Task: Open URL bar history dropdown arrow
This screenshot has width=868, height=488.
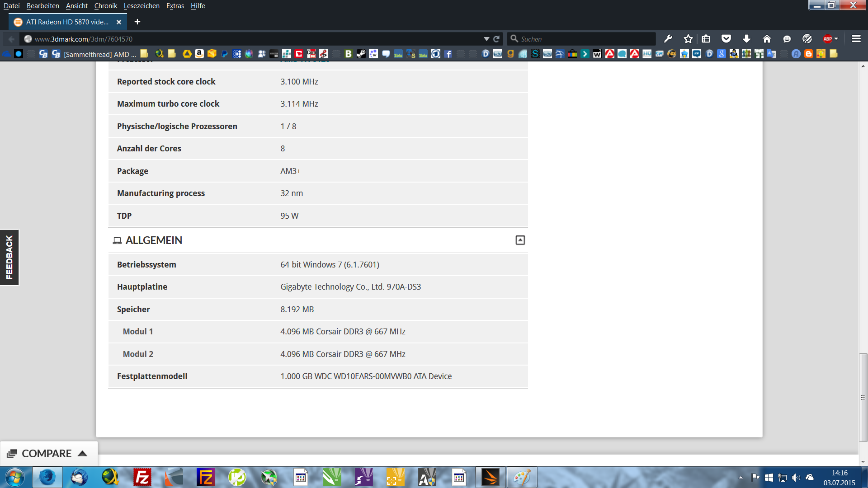Action: click(x=486, y=39)
